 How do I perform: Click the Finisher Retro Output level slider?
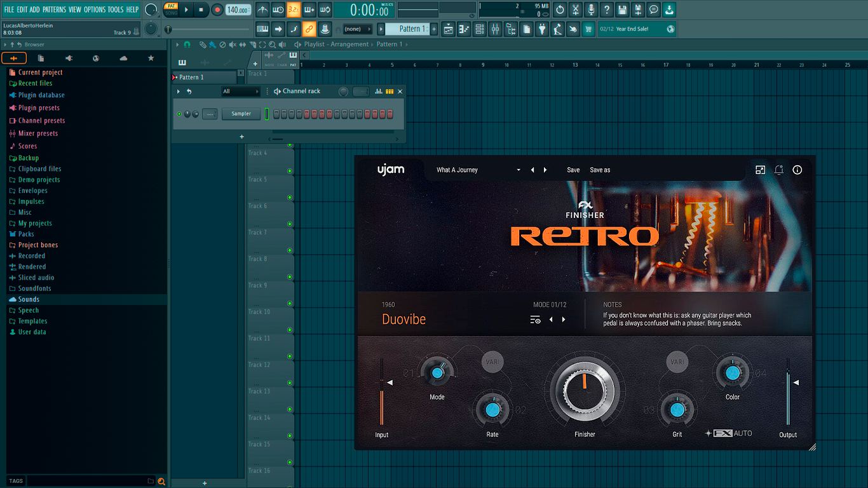(788, 391)
